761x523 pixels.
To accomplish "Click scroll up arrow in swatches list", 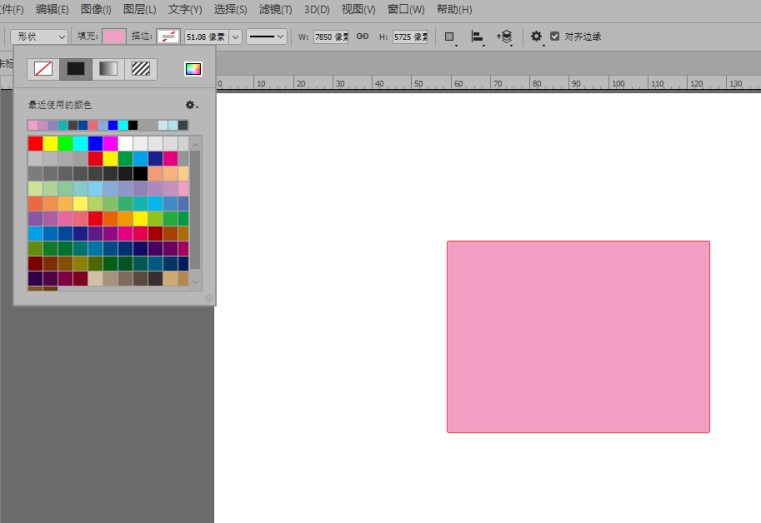I will coord(195,145).
